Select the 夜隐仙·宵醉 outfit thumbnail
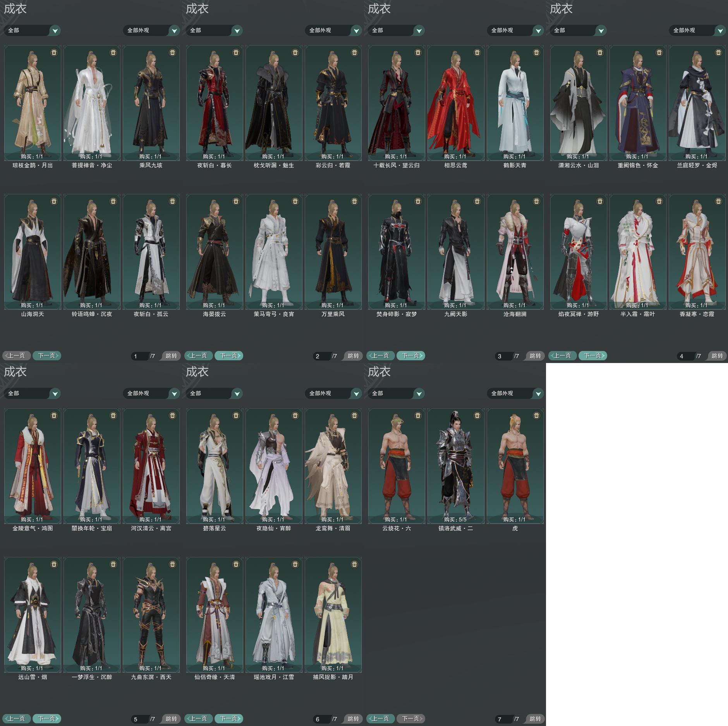The width and height of the screenshot is (728, 726). coord(274,466)
